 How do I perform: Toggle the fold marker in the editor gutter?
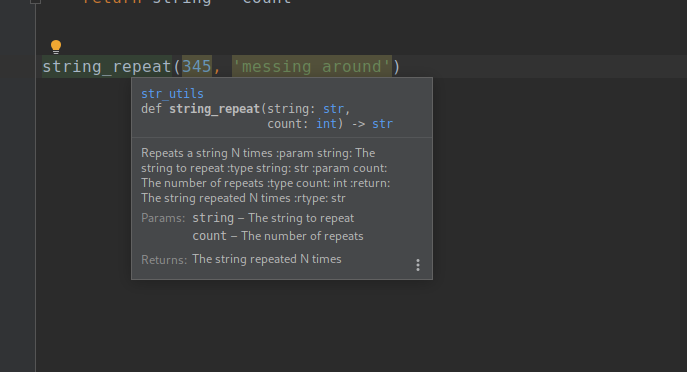[x=35, y=1]
